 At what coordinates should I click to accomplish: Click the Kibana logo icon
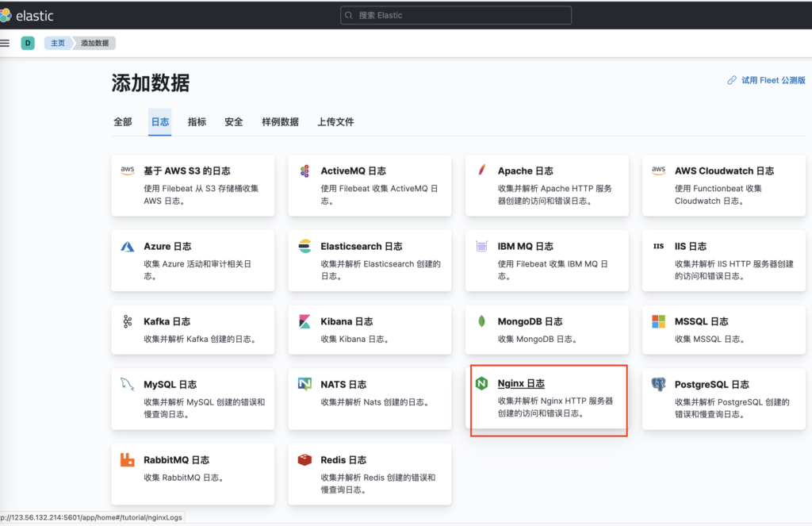(x=304, y=321)
